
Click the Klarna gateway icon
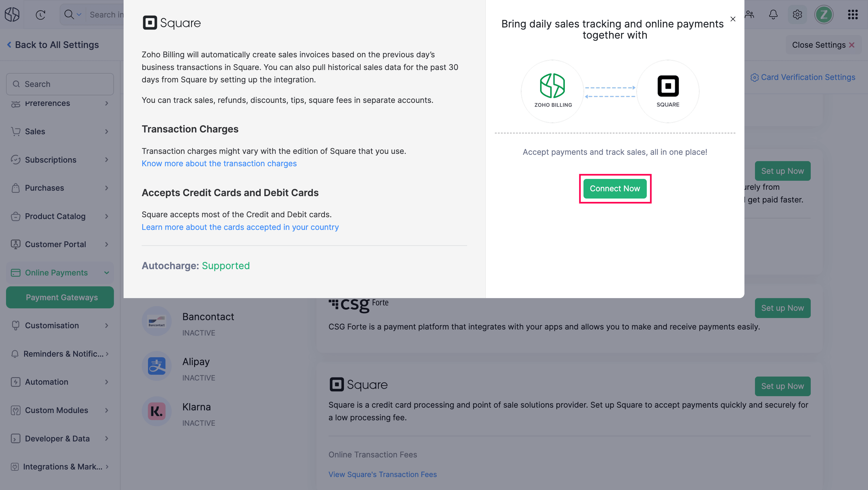(x=157, y=411)
